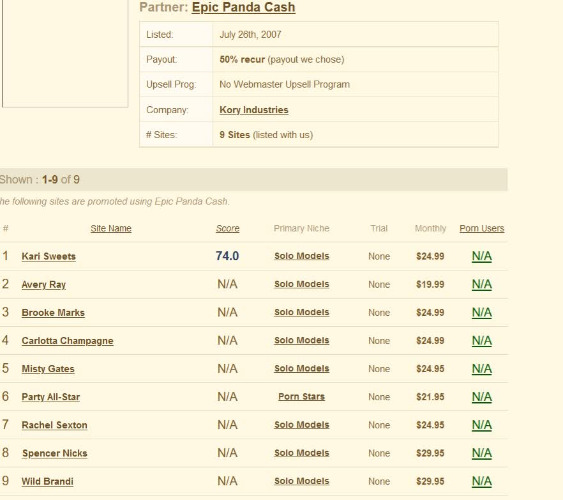
Task: Click the Trial column header
Action: coord(379,229)
